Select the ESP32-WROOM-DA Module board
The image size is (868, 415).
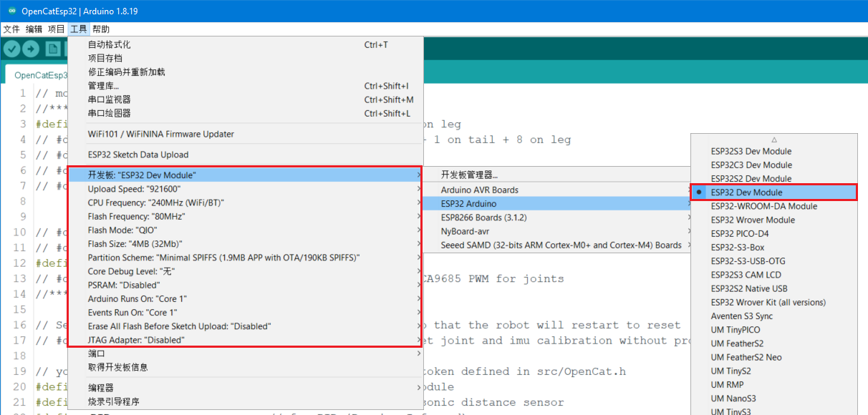[774, 206]
